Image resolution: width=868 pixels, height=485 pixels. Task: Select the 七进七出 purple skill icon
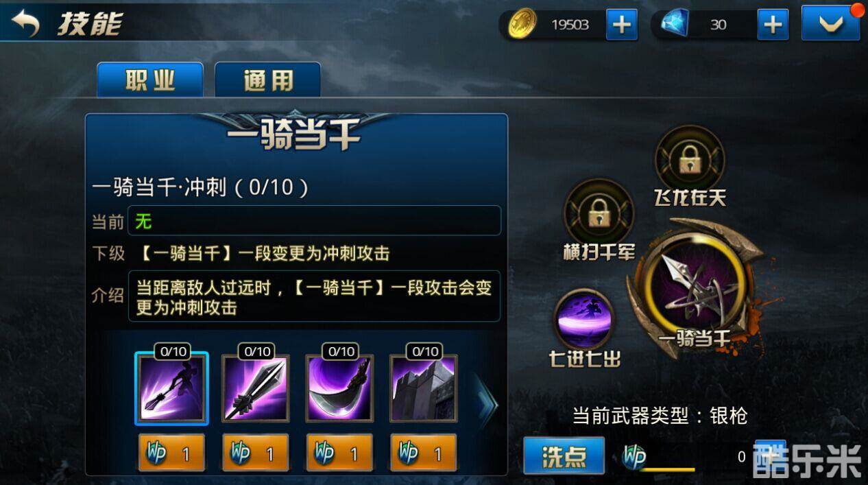583,320
